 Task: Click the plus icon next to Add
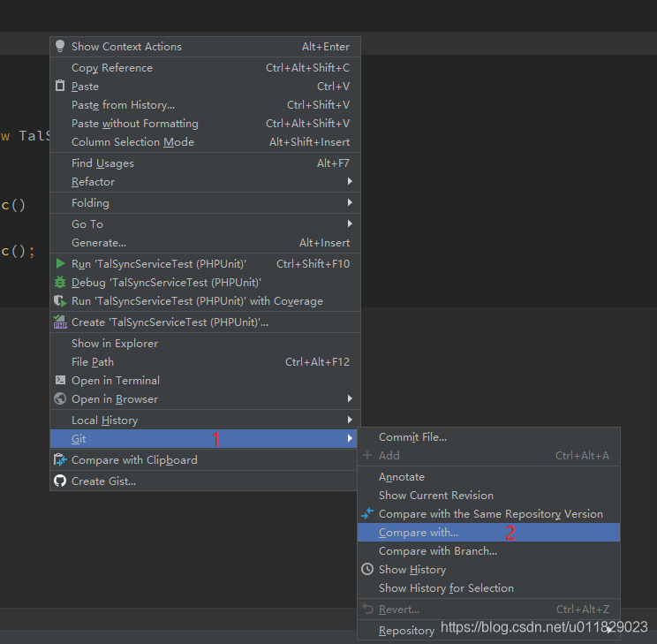click(367, 455)
